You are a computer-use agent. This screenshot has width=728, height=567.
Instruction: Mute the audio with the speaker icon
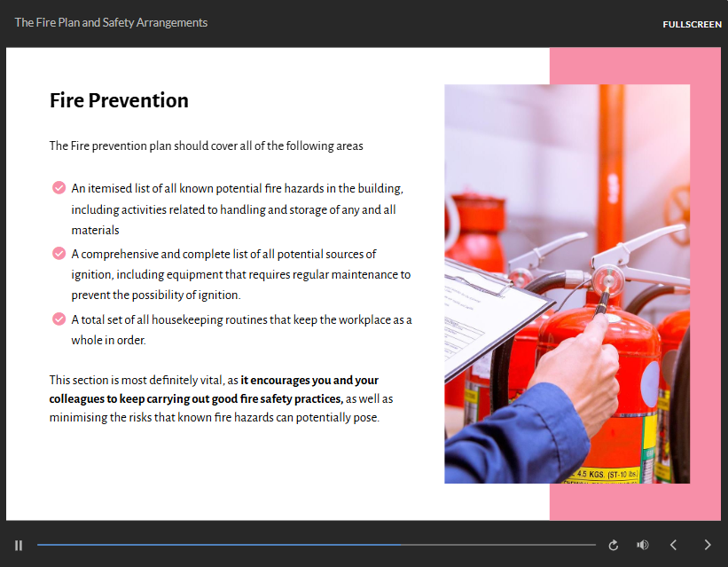click(x=642, y=545)
